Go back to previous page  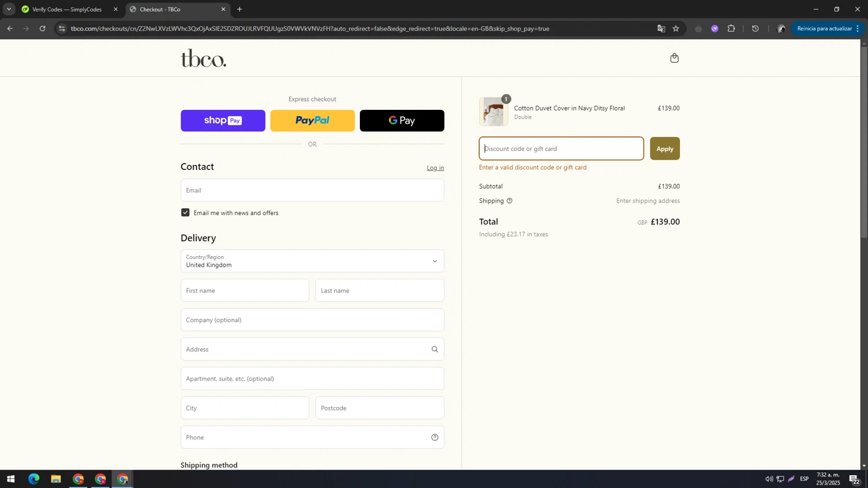10,28
